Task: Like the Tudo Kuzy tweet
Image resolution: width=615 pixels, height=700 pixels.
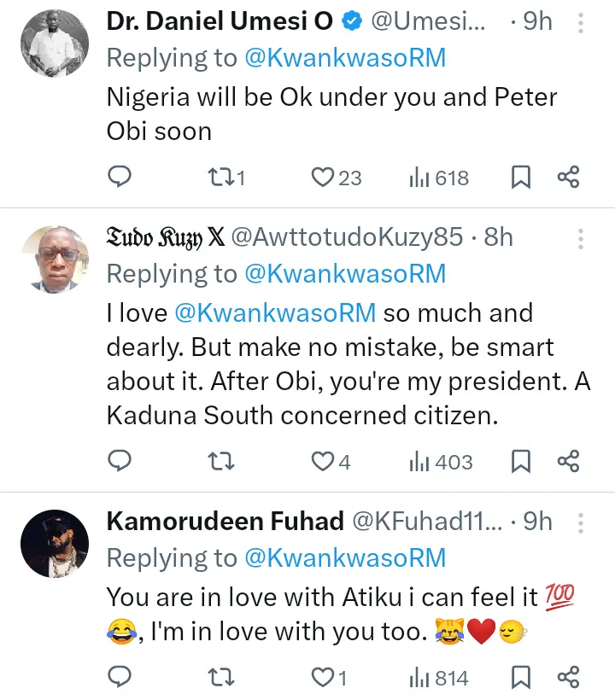Action: (322, 462)
